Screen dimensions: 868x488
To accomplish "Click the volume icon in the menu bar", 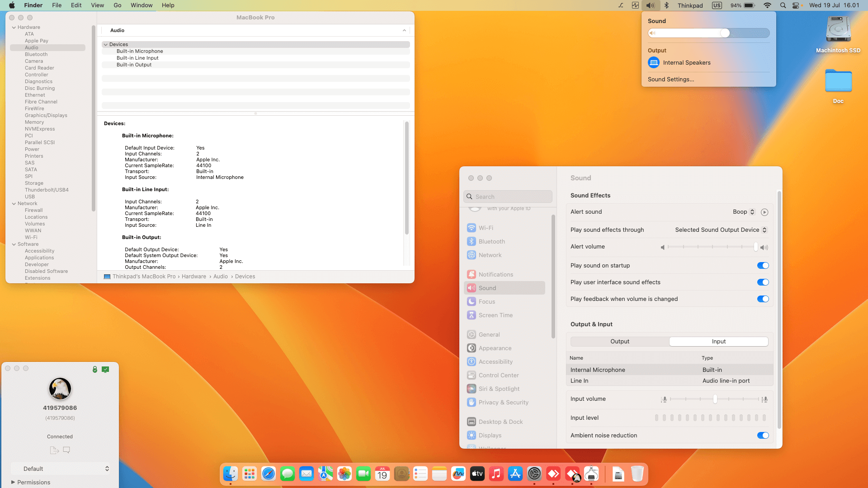I will (650, 5).
